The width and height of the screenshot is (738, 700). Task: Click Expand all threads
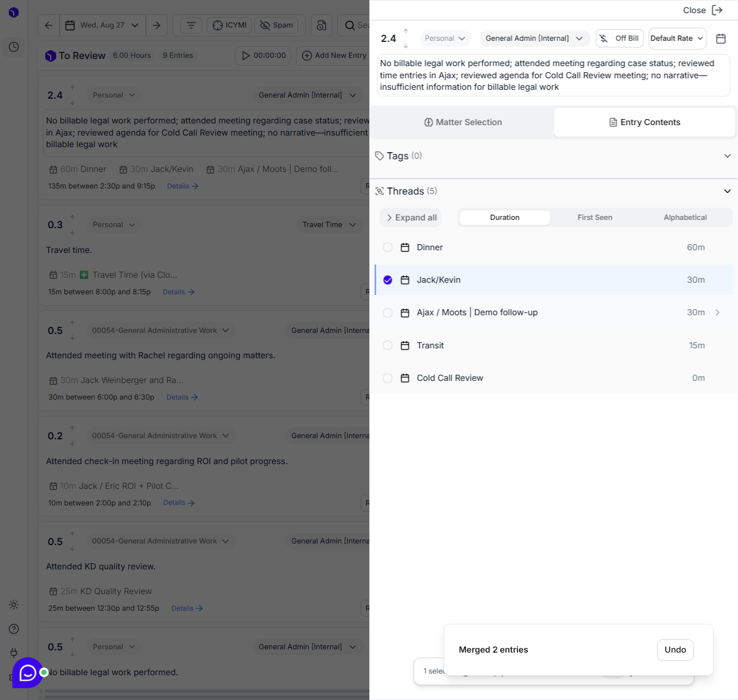pyautogui.click(x=411, y=218)
